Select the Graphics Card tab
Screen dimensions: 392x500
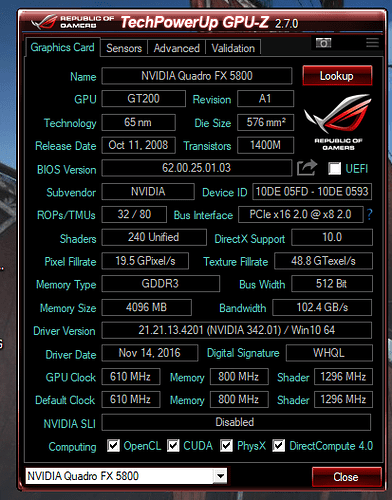[62, 47]
